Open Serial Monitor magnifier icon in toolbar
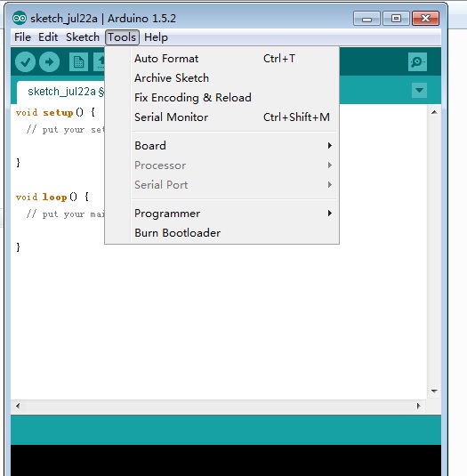 (417, 62)
